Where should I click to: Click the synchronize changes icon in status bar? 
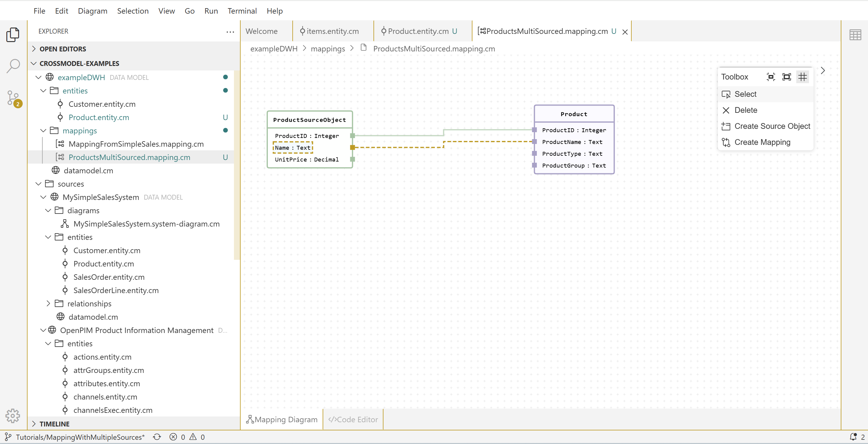tap(157, 437)
